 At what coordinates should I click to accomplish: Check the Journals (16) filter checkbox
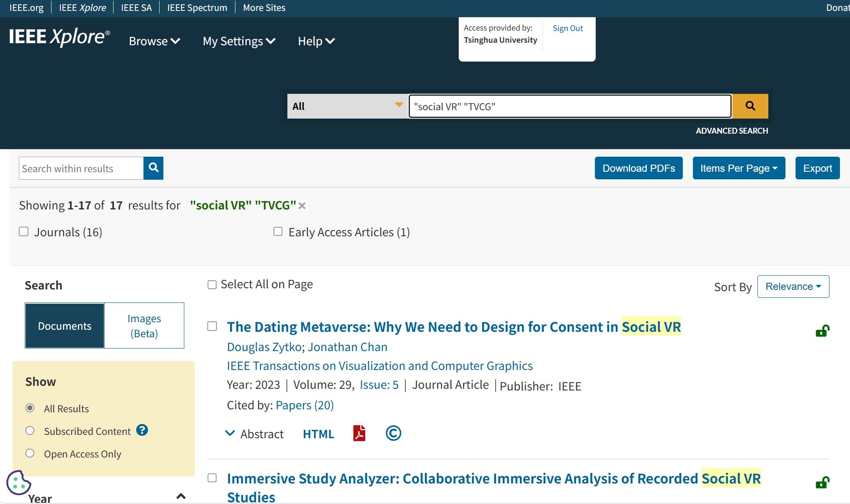point(24,232)
